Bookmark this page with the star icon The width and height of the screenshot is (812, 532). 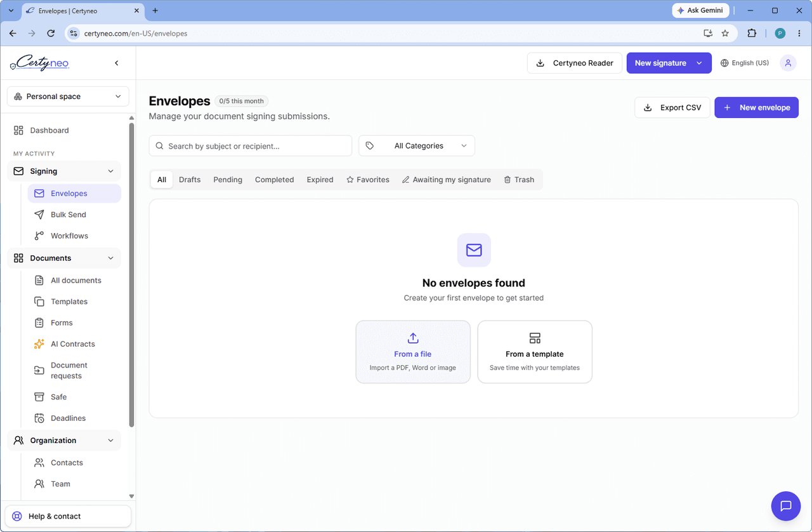pos(725,33)
